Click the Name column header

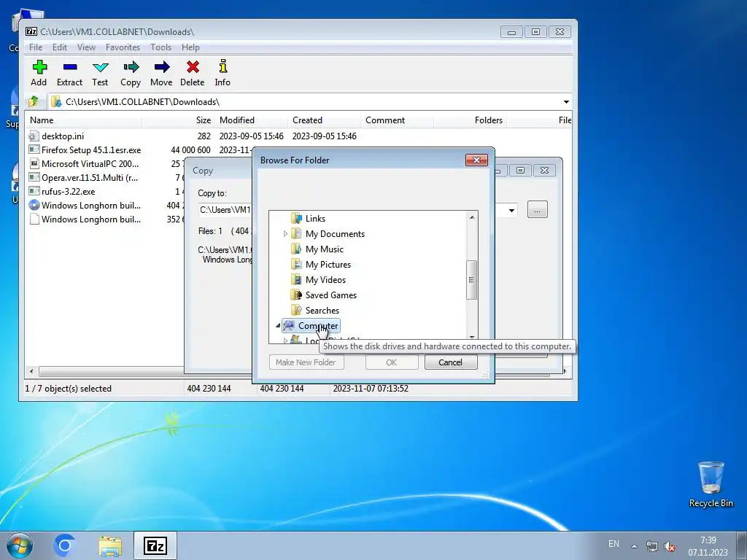[x=84, y=120]
